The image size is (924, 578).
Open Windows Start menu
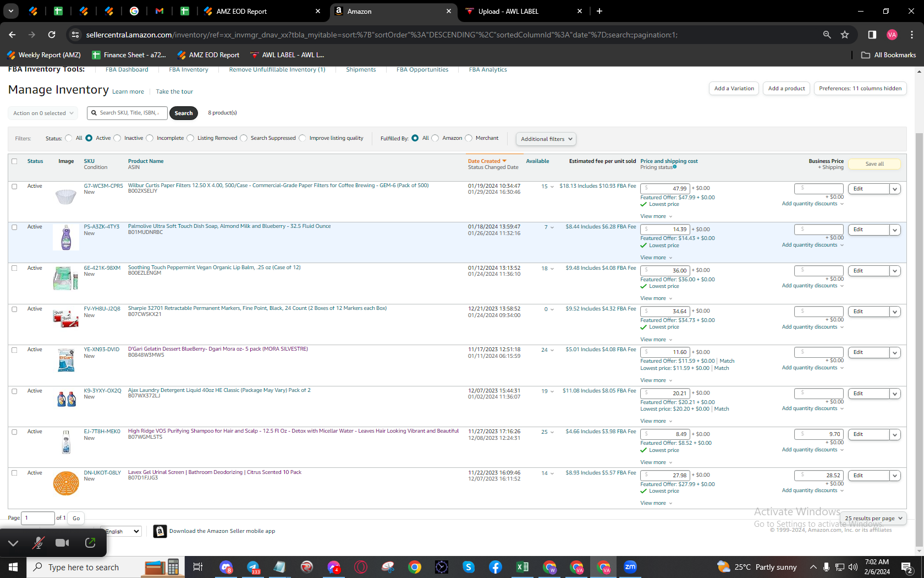pyautogui.click(x=13, y=567)
